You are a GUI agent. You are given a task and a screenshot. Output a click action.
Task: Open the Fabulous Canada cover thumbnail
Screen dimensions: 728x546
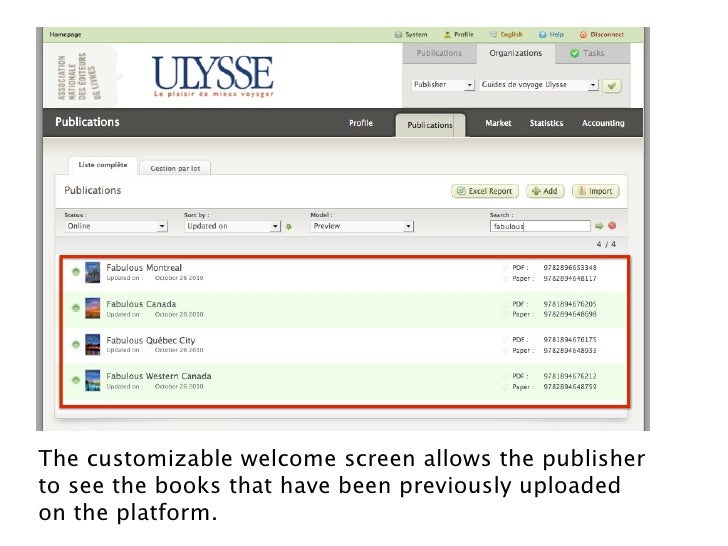[92, 308]
